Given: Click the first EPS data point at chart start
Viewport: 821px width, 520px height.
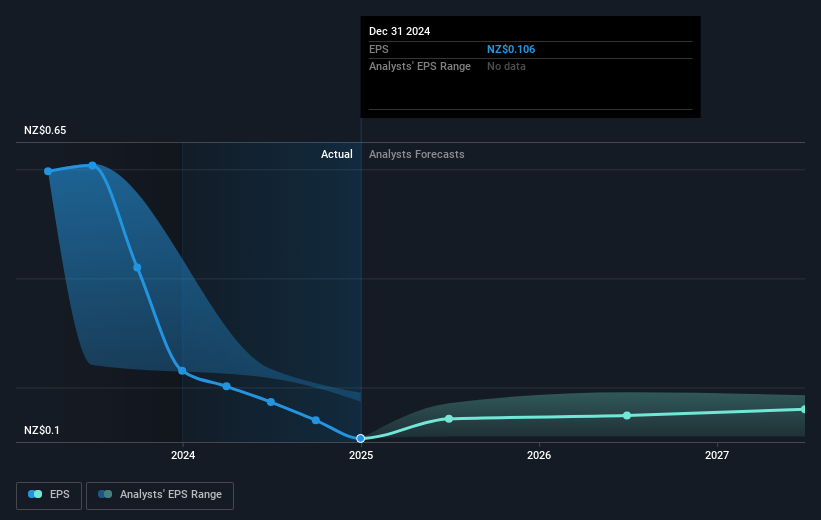Looking at the screenshot, I should click(x=48, y=171).
